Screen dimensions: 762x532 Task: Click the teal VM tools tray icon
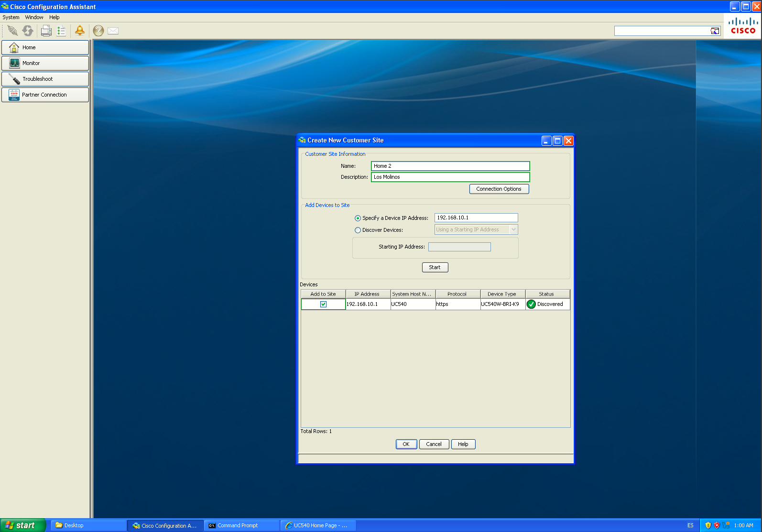click(x=726, y=525)
